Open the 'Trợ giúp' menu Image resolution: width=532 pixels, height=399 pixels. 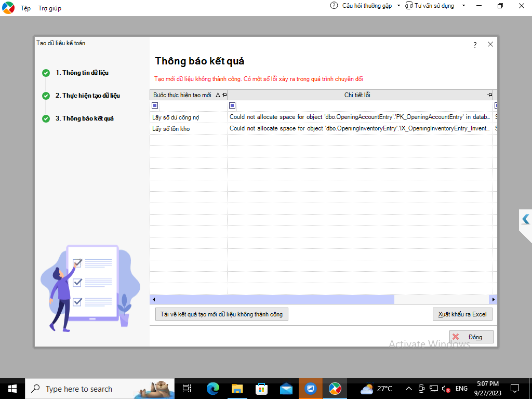(50, 8)
